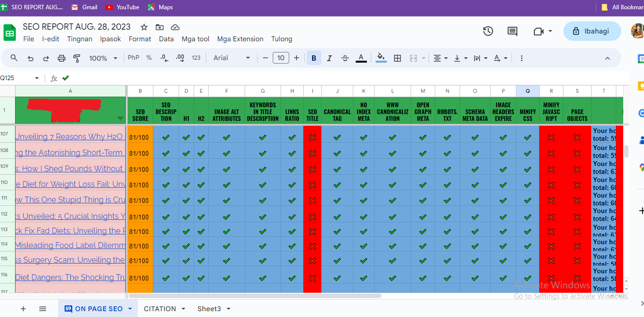Redo the last action
This screenshot has width=644, height=317.
pos(46,58)
